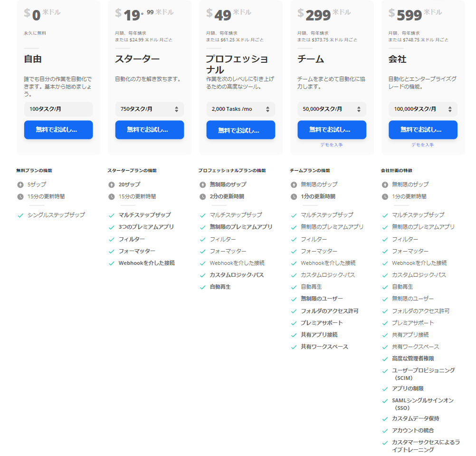Click clock icon in the 無料プラン feature list
Screen dimensions: 476x456
(x=20, y=196)
